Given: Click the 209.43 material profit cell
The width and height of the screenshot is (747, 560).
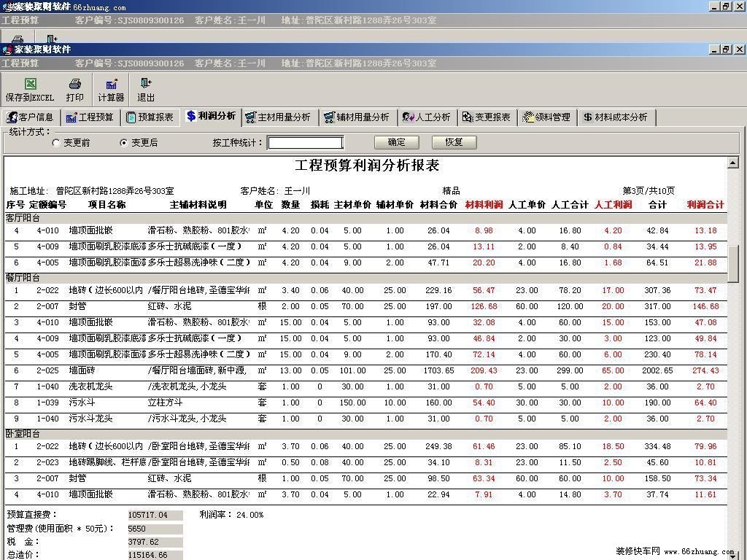Looking at the screenshot, I should [484, 370].
